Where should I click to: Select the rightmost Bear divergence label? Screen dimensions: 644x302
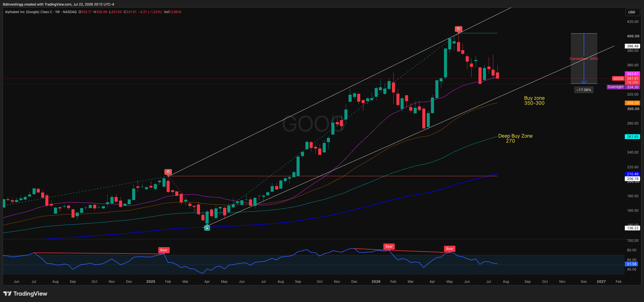(450, 249)
